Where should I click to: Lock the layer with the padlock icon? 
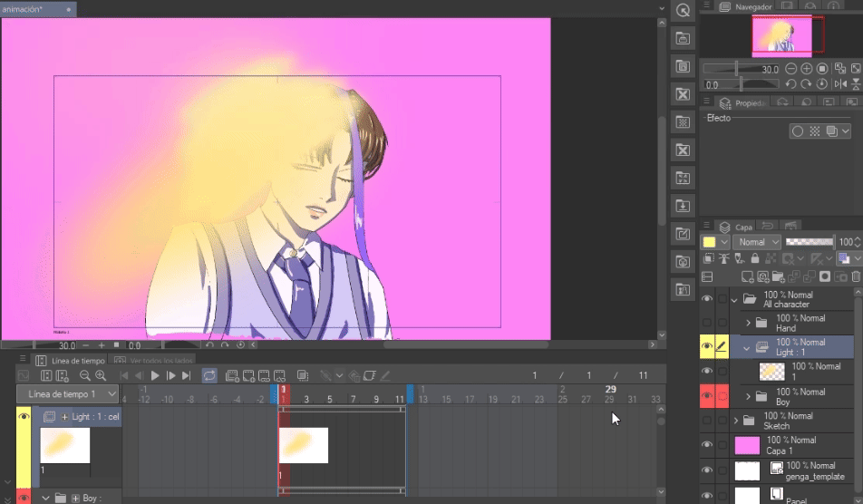754,259
